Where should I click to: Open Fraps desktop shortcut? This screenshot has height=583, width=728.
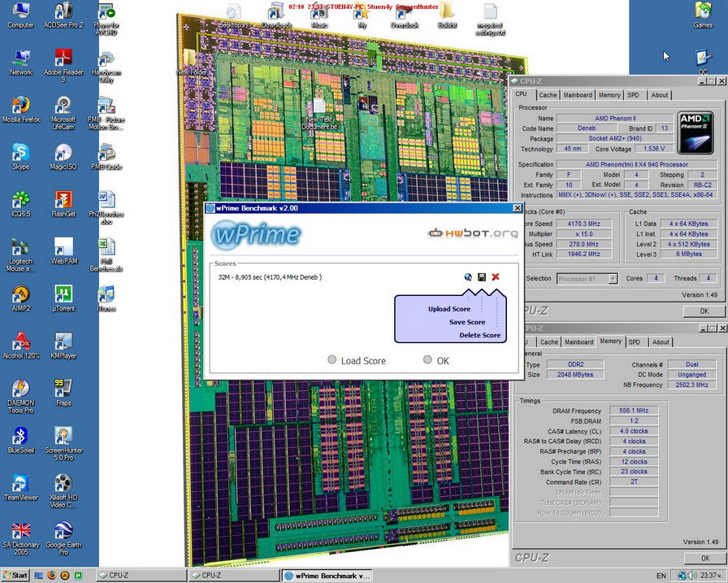63,393
